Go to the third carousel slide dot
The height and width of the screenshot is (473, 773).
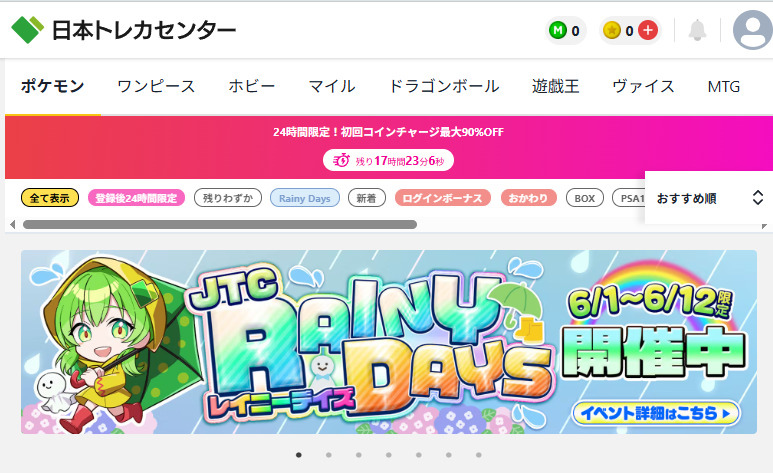point(359,455)
